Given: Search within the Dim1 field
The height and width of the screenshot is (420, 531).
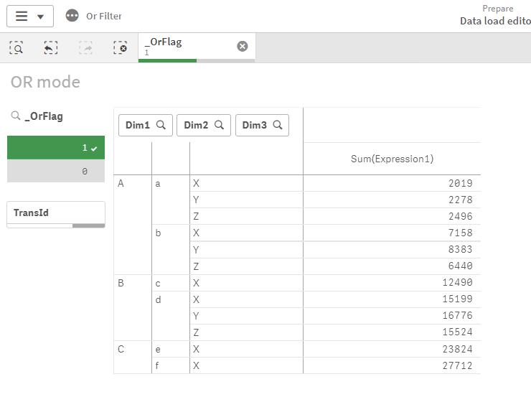Looking at the screenshot, I should pos(161,125).
